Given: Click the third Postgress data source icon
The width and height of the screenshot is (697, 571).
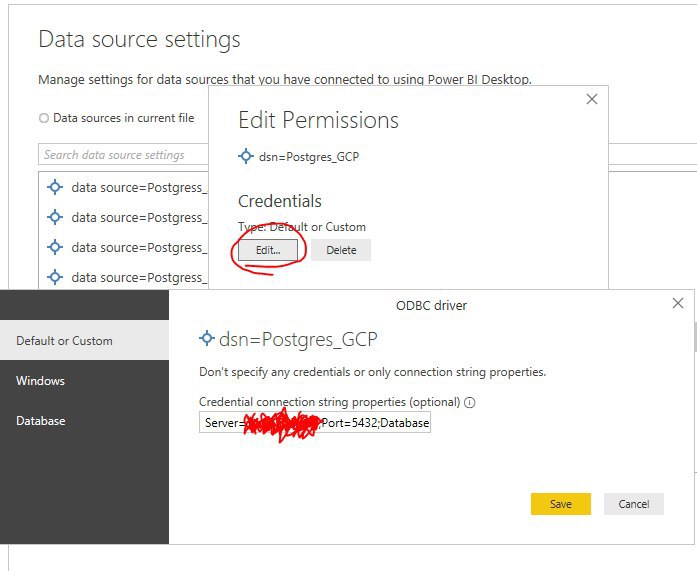Looking at the screenshot, I should [x=55, y=247].
